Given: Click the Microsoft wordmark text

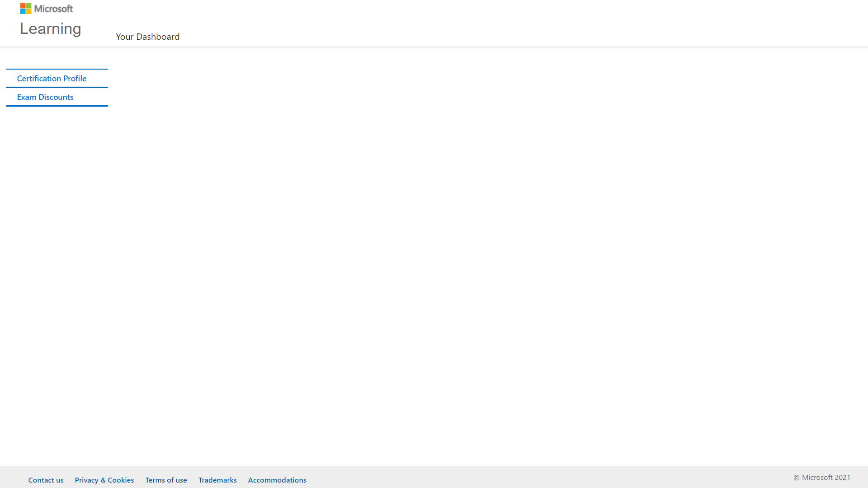Looking at the screenshot, I should coord(53,9).
